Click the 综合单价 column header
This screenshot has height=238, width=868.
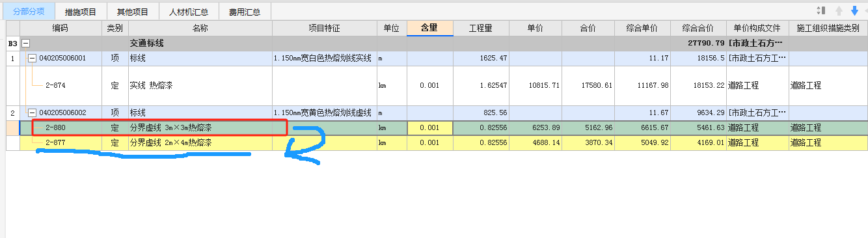pyautogui.click(x=642, y=29)
